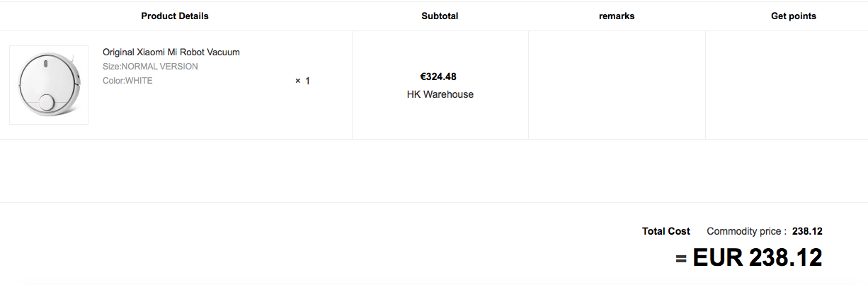The image size is (868, 285).
Task: Click the × 1 quantity indicator
Action: tap(302, 81)
